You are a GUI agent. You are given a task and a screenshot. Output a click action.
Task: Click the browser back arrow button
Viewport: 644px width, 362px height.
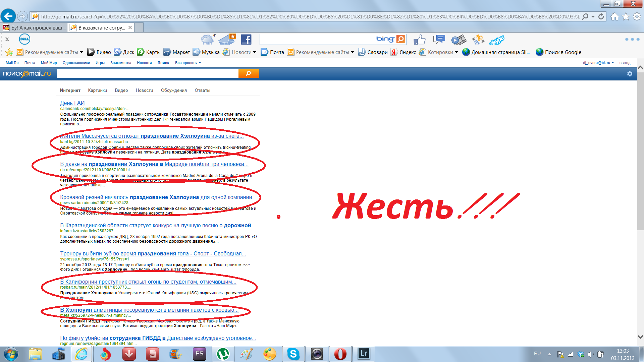tap(8, 16)
